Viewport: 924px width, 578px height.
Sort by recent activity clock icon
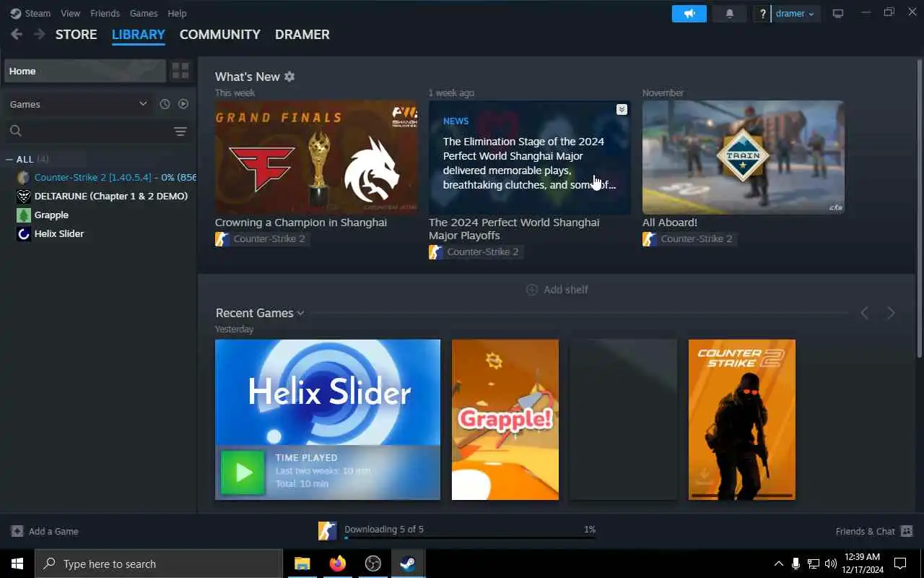click(165, 104)
